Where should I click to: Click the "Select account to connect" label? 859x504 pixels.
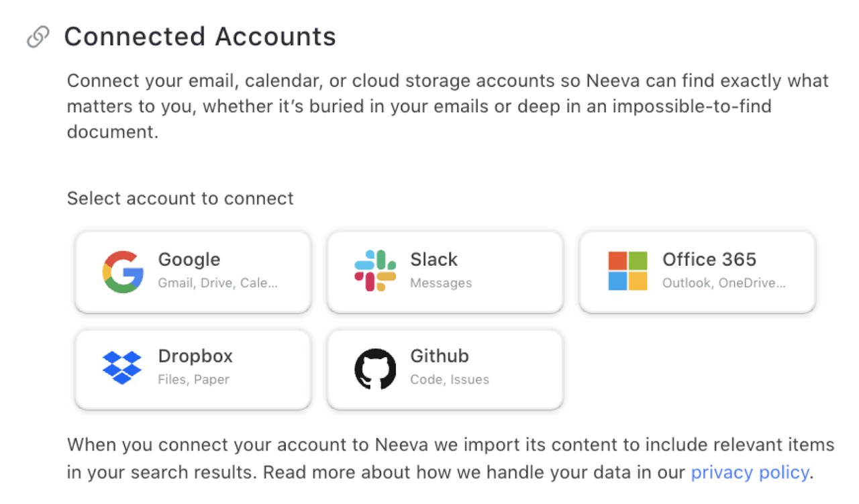pyautogui.click(x=181, y=199)
